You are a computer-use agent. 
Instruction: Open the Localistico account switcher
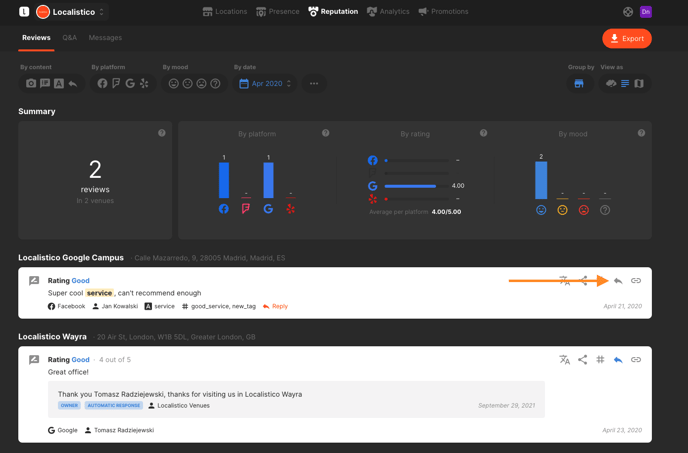coord(71,12)
